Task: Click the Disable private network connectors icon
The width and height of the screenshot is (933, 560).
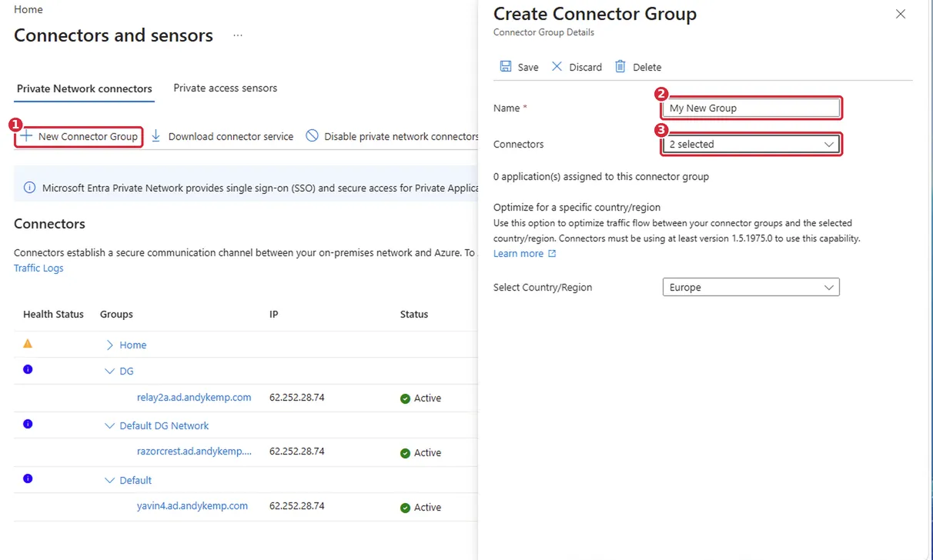Action: 312,136
